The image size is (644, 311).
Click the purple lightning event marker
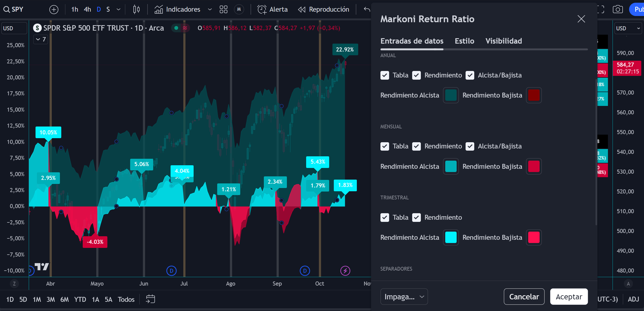click(345, 271)
